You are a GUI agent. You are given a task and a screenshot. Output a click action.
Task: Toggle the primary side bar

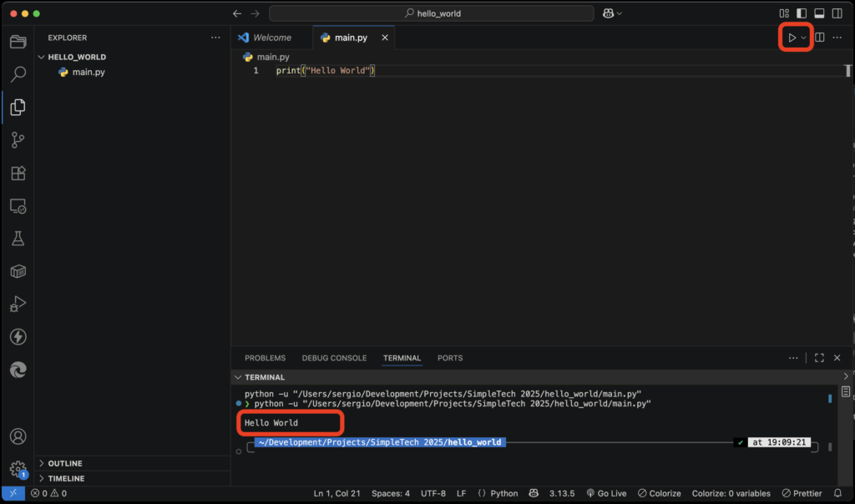click(x=802, y=13)
